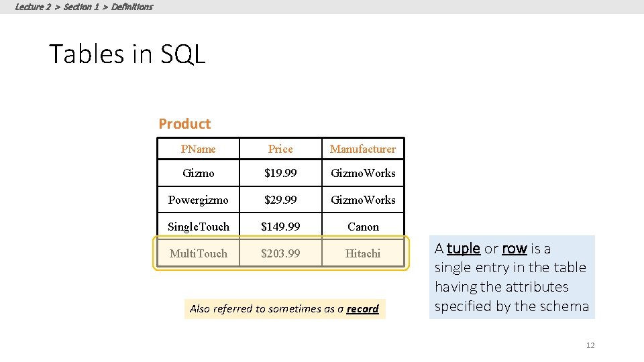
Task: Click the 'Section 1' breadcrumb text
Action: coord(81,7)
